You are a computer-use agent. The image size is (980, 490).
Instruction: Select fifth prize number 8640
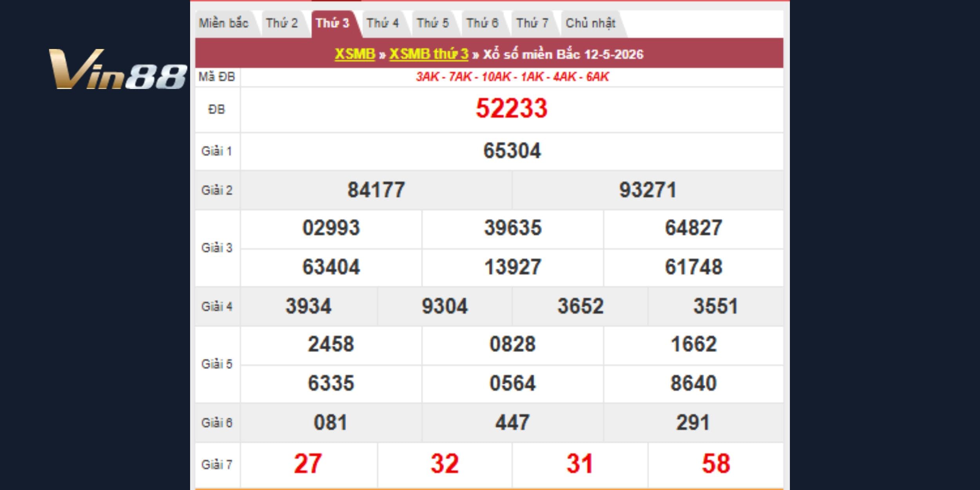tap(694, 383)
